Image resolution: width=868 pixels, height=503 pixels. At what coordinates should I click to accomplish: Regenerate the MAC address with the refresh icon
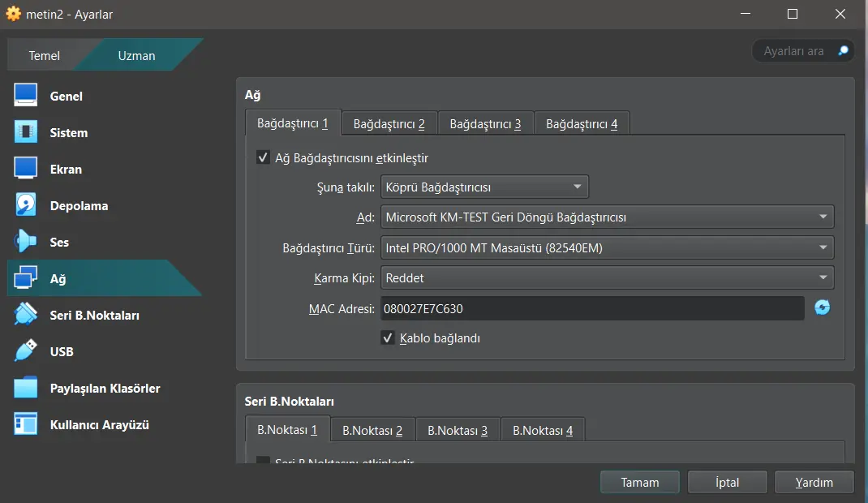(x=823, y=308)
